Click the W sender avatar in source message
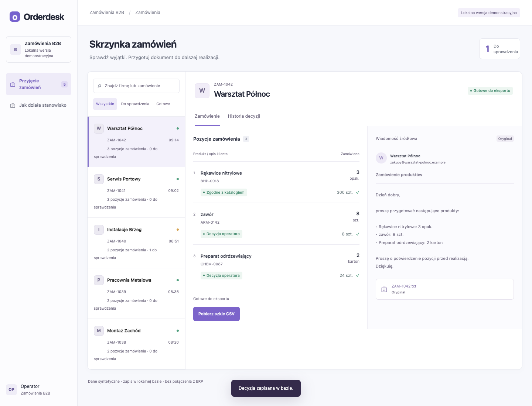Screen dimensions: 532x406 (381, 158)
